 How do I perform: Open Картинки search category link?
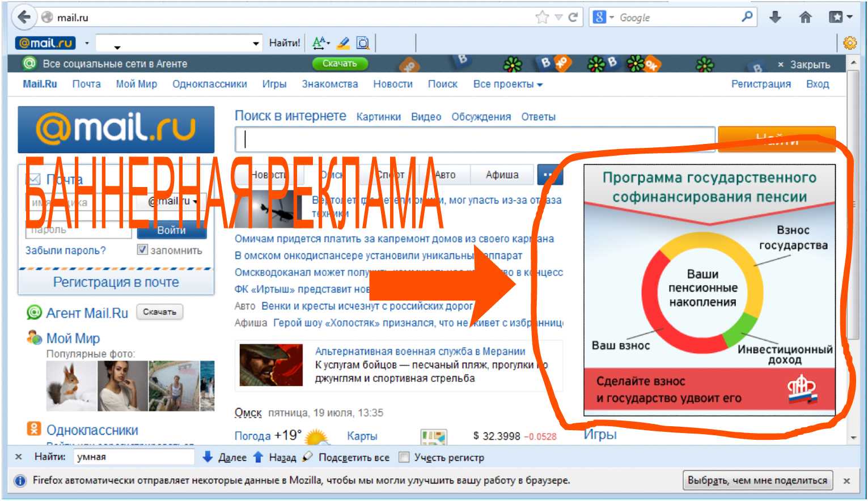coord(378,117)
